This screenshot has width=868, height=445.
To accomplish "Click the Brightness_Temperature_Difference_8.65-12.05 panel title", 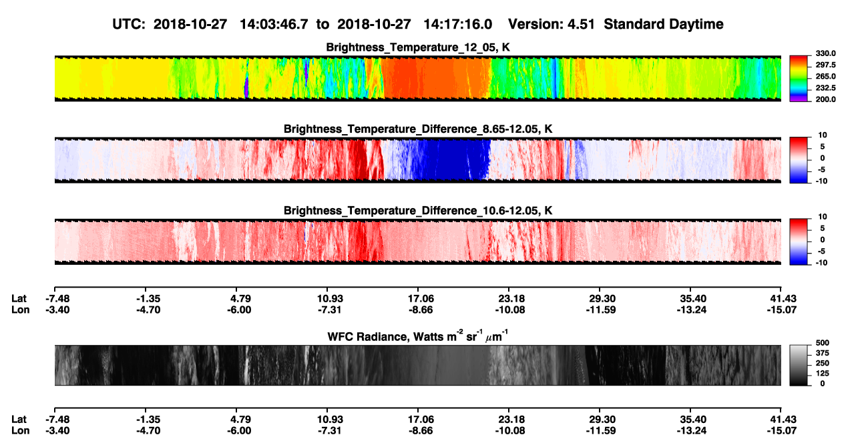I will 418,129.
